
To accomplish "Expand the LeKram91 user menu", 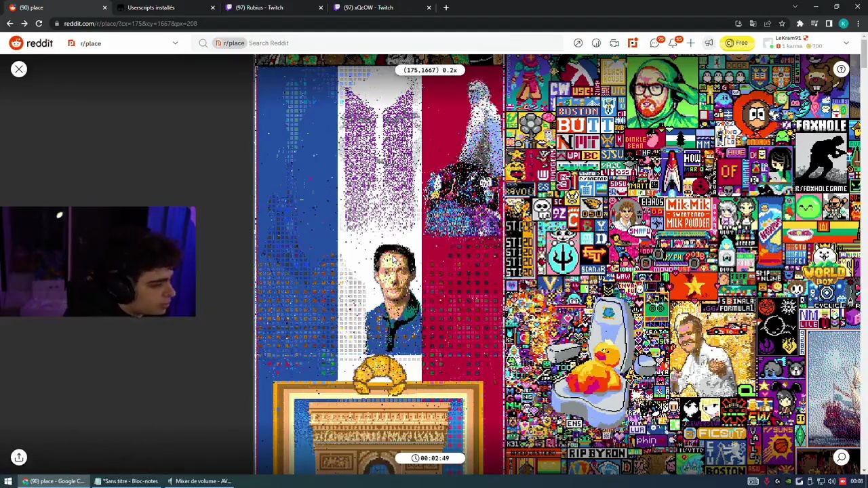I will pos(807,43).
